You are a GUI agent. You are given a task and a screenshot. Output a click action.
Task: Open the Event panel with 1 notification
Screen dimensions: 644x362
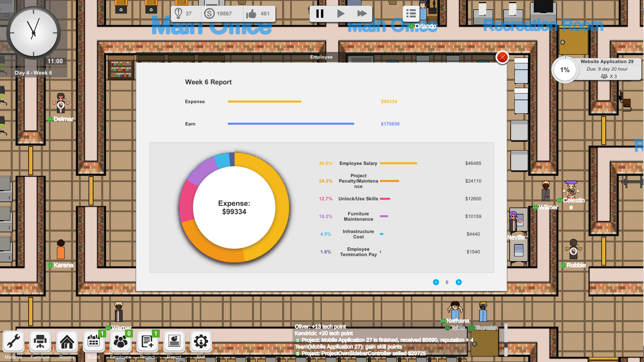click(93, 342)
